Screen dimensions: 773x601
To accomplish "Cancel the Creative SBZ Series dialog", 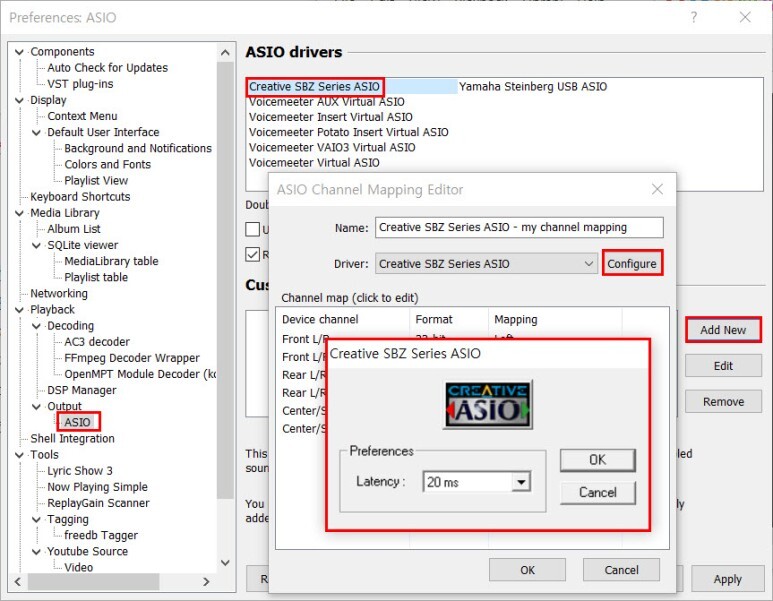I will coord(597,492).
